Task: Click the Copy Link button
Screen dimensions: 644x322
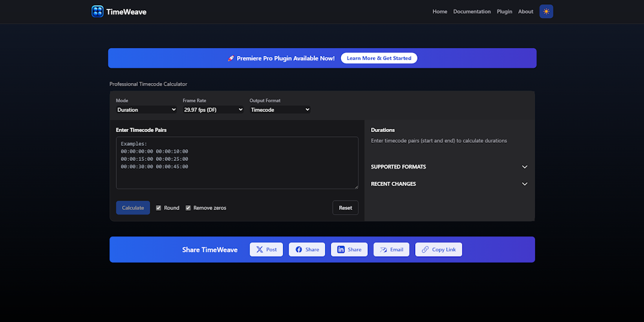Action: point(438,250)
